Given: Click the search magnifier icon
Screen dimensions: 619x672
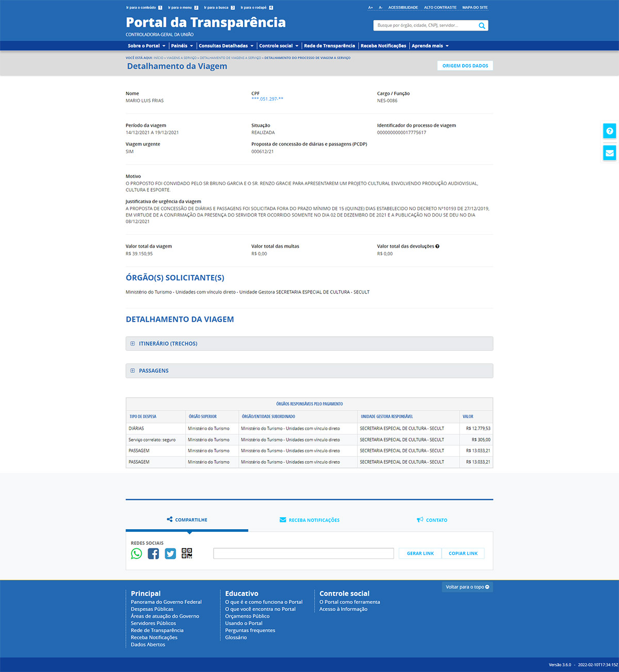Looking at the screenshot, I should pyautogui.click(x=482, y=26).
